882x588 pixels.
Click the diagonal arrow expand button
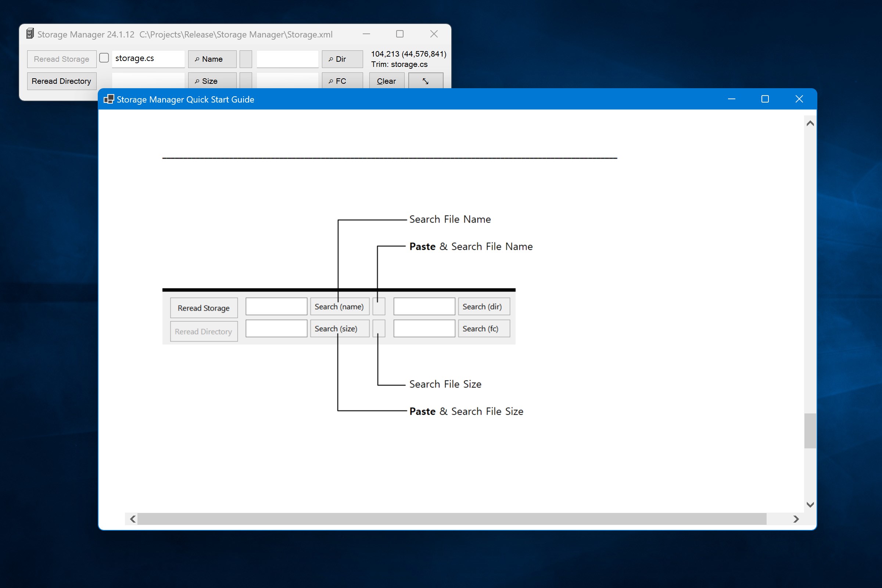425,80
